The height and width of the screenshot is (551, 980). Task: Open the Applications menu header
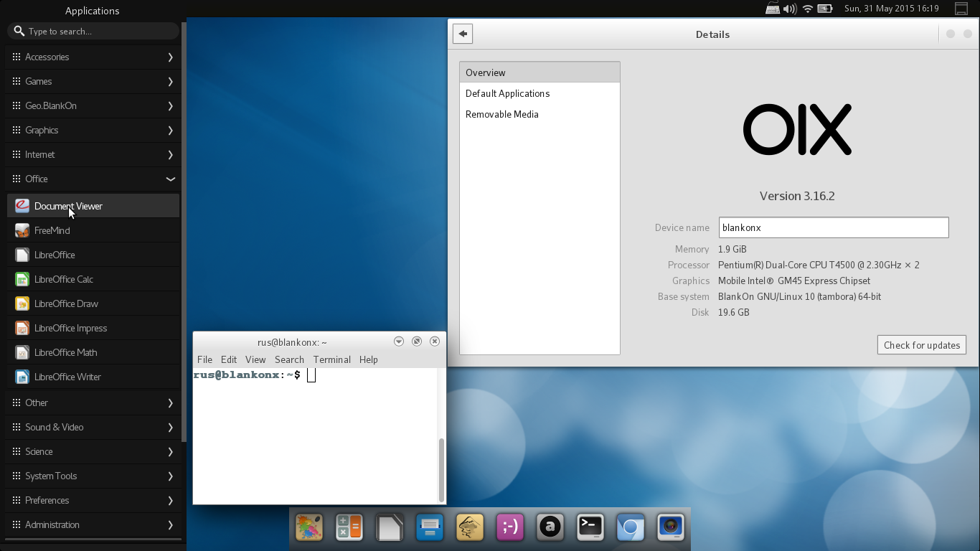pos(92,11)
